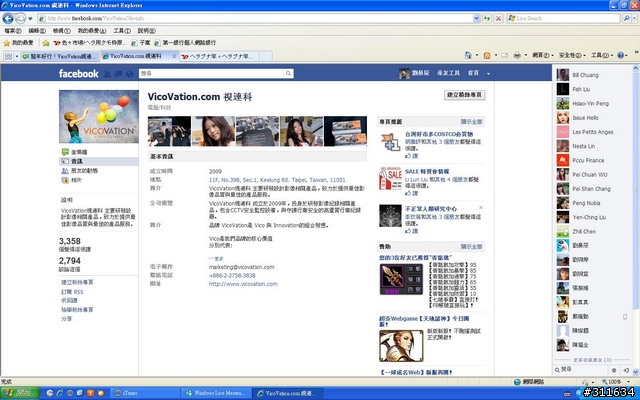This screenshot has width=640, height=400.
Task: Click the Facebook 搜尋 search field
Action: pos(211,73)
